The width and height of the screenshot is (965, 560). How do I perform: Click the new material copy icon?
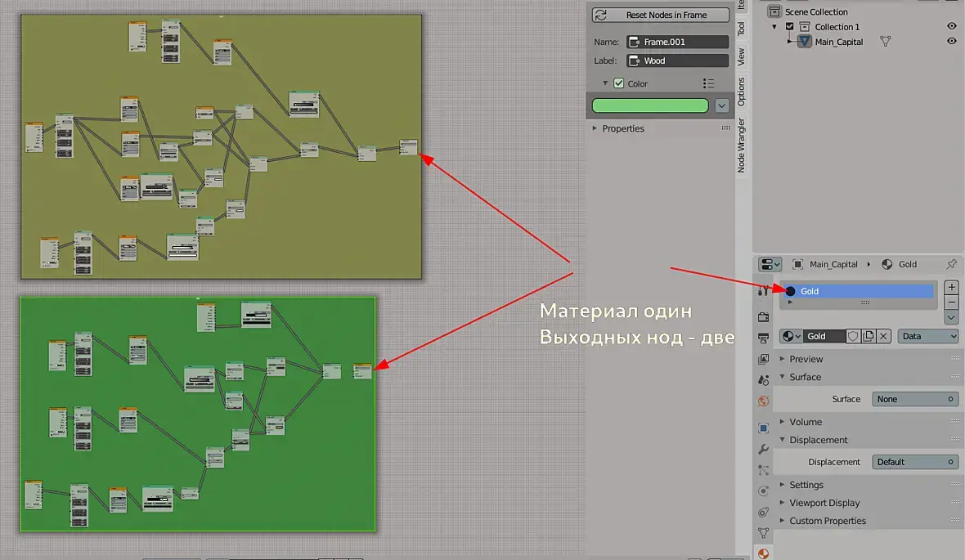868,336
